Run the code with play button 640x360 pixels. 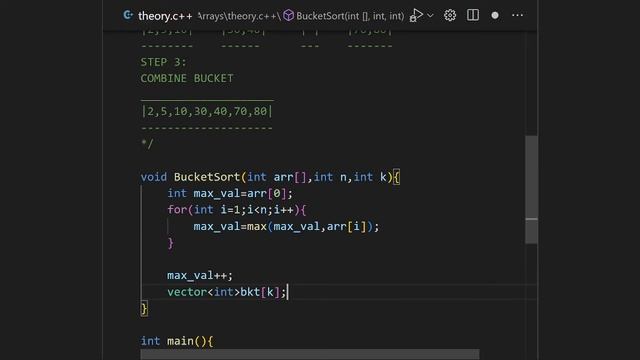coord(416,15)
